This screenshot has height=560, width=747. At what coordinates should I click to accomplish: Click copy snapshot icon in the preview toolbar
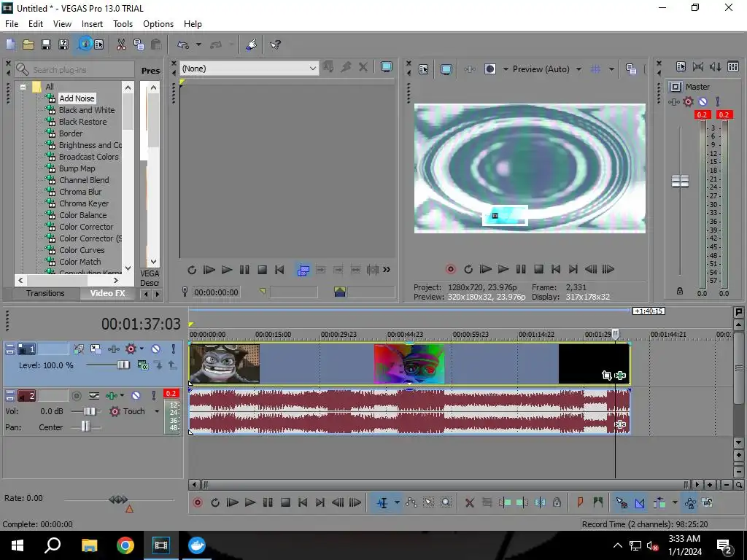point(631,69)
